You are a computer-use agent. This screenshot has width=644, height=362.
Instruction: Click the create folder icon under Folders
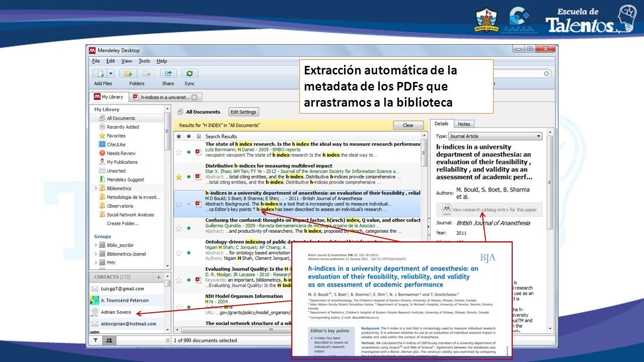pos(128,73)
